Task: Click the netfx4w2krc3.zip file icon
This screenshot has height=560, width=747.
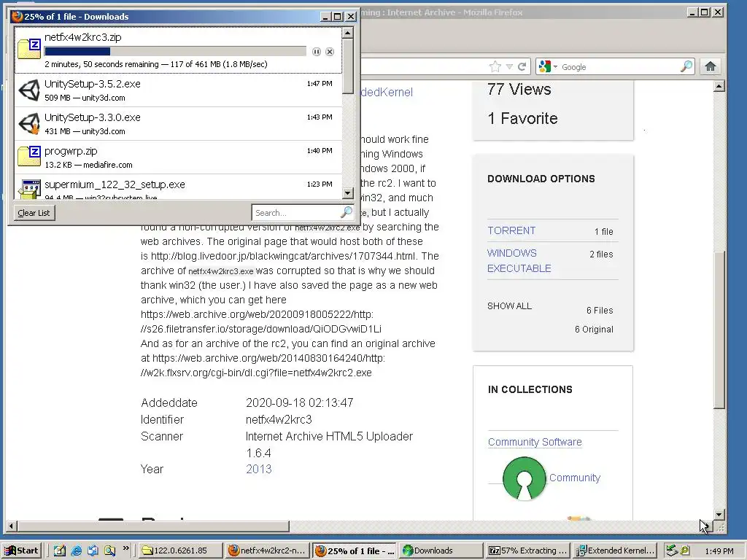Action: pyautogui.click(x=29, y=50)
